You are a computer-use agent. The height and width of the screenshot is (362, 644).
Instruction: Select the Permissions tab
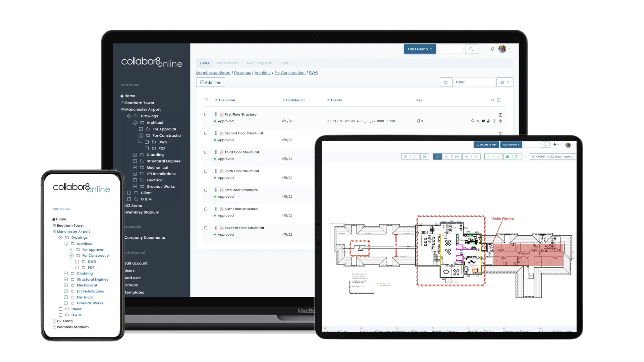(228, 63)
